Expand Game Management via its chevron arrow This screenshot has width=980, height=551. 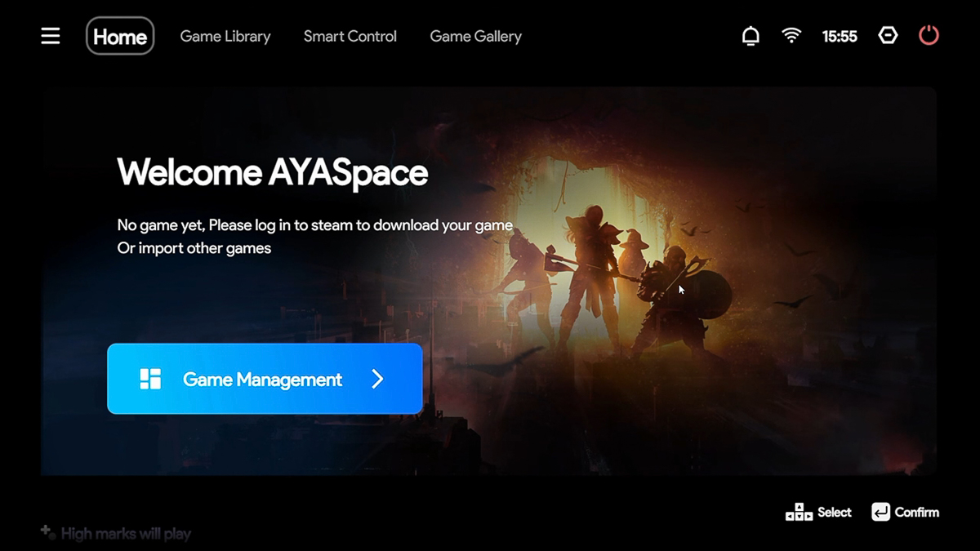tap(377, 379)
